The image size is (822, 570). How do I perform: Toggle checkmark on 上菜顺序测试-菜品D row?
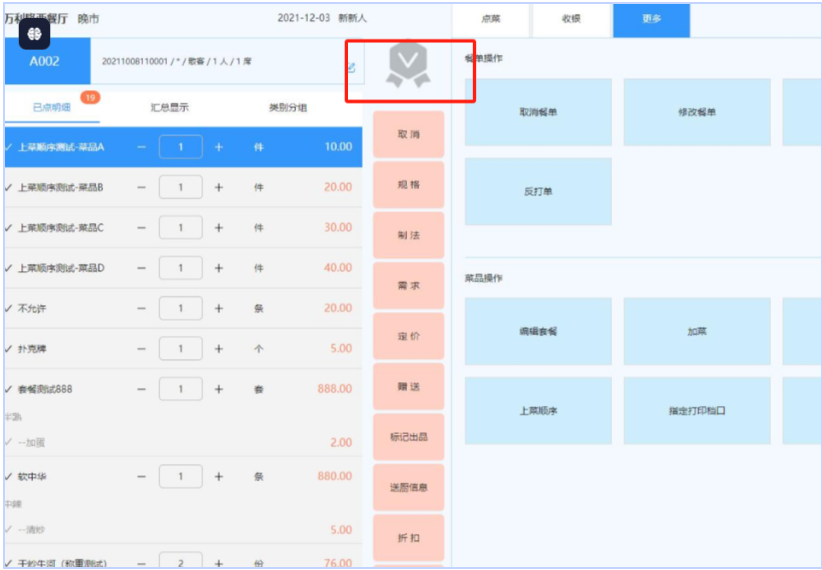click(9, 268)
